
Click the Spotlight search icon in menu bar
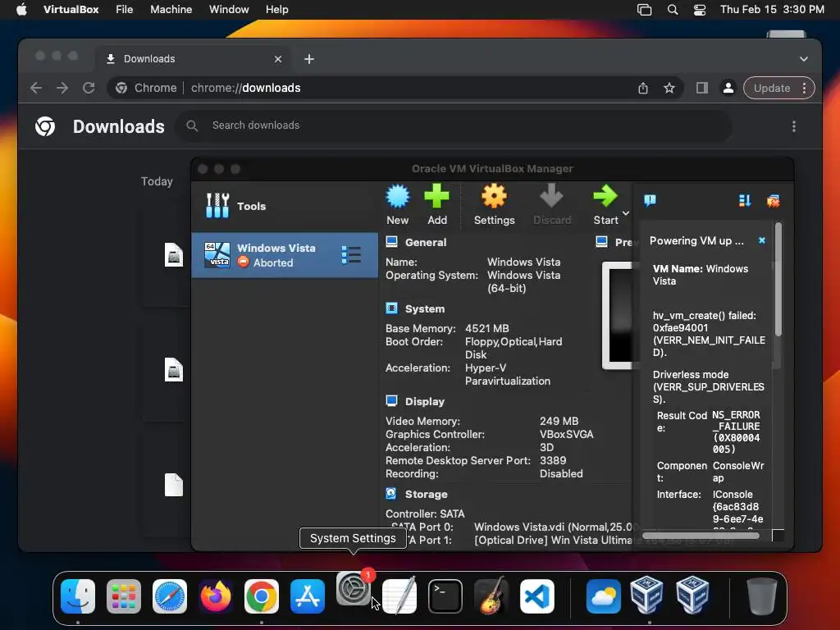[673, 10]
